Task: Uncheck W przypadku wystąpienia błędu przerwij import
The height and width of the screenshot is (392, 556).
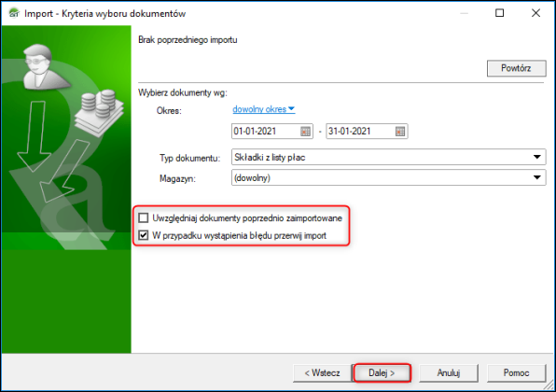Action: pos(144,235)
